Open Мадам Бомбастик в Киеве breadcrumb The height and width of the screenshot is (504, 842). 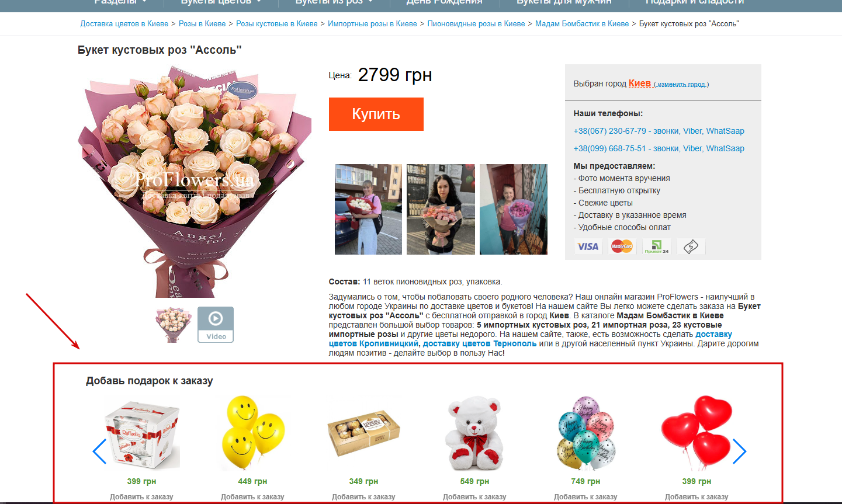582,24
